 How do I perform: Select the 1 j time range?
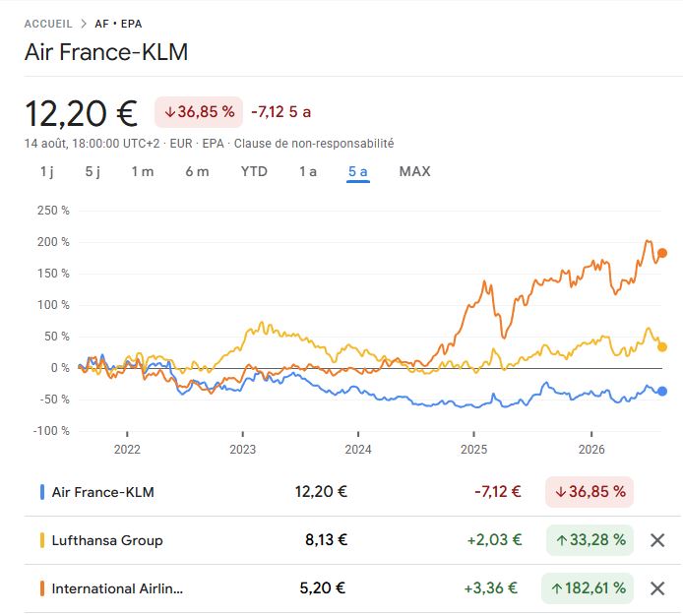47,171
